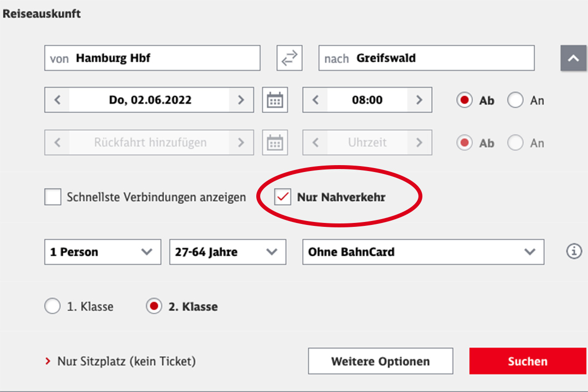Screen dimensions: 588x392
Task: Uncheck the Nur Nahverkehr checkbox
Action: click(x=283, y=197)
